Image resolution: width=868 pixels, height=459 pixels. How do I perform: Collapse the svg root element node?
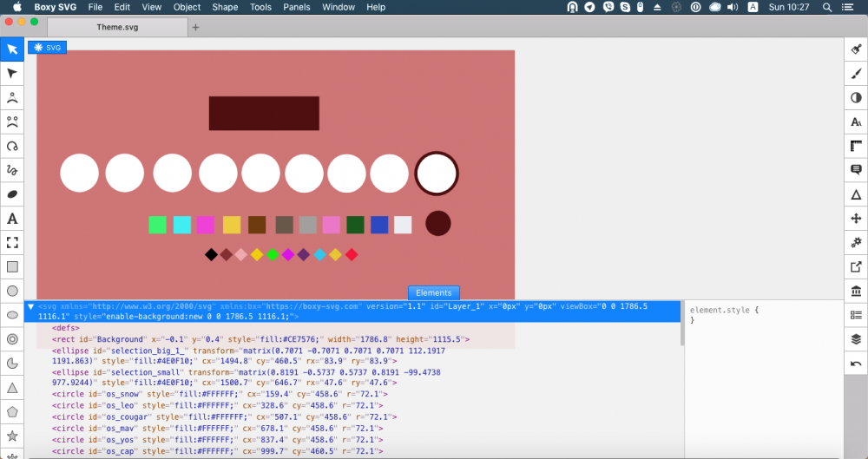(31, 306)
